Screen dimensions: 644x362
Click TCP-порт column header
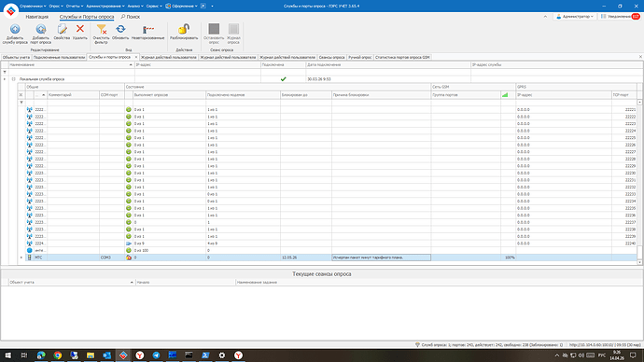(624, 95)
